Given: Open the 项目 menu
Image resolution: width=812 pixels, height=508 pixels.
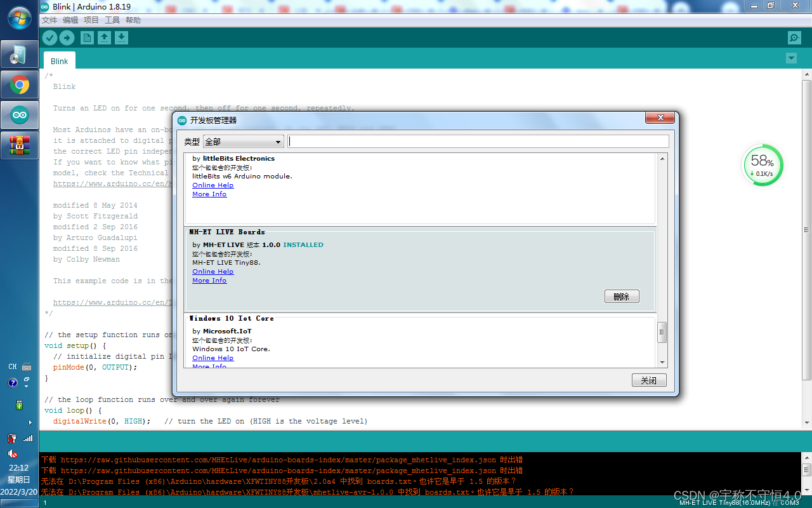Looking at the screenshot, I should coord(91,20).
